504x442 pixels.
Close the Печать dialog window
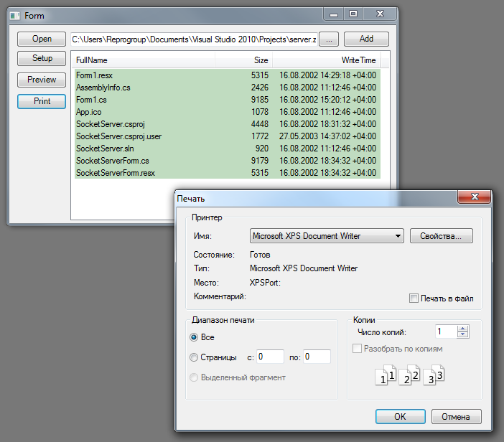click(475, 198)
